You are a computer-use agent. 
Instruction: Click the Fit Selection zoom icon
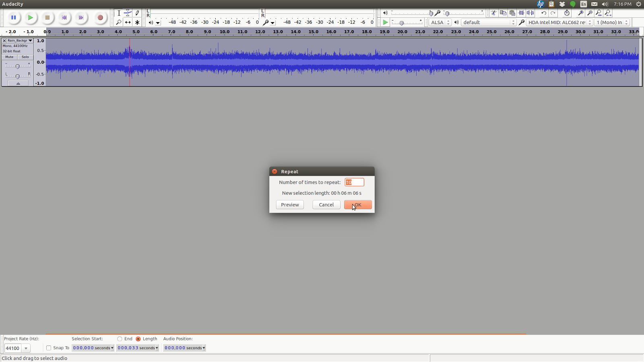pyautogui.click(x=599, y=13)
